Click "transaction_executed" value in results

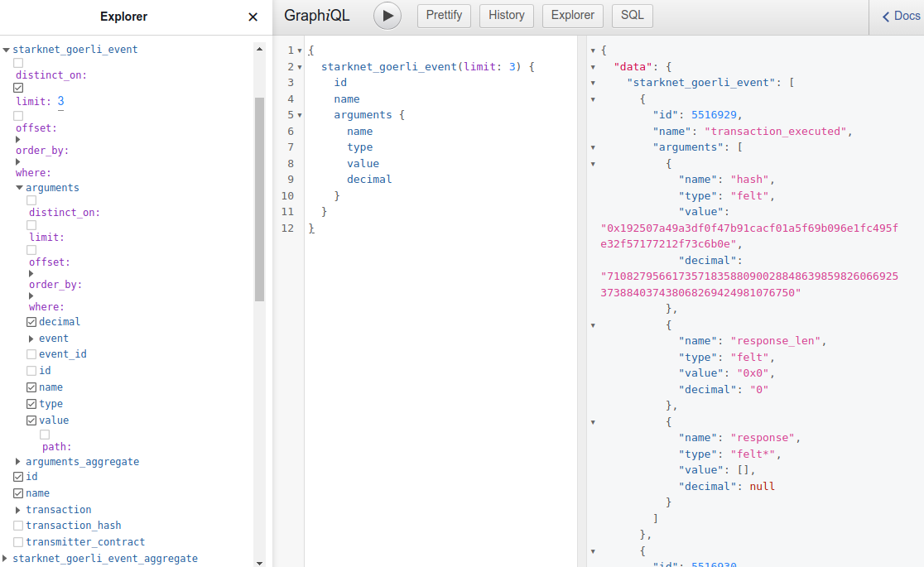click(776, 132)
